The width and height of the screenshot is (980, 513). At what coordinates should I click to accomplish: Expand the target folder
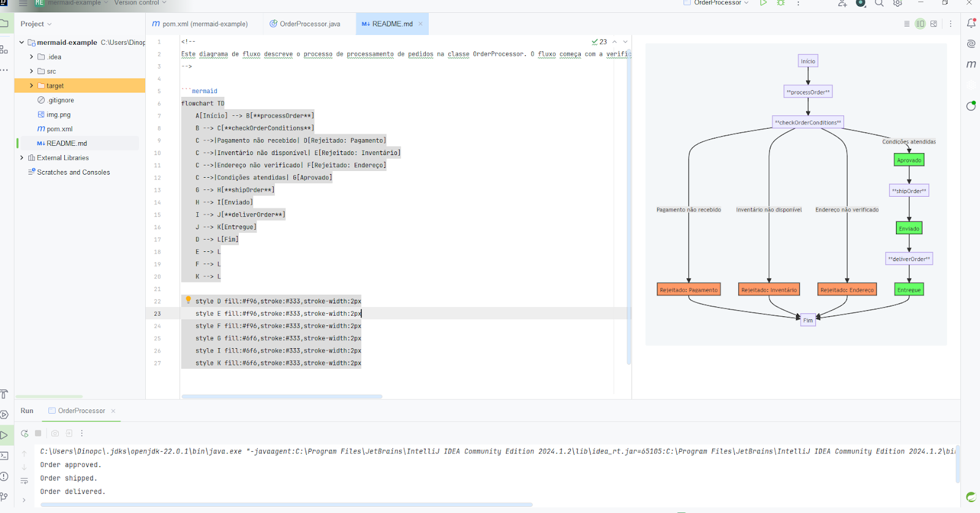pos(31,86)
